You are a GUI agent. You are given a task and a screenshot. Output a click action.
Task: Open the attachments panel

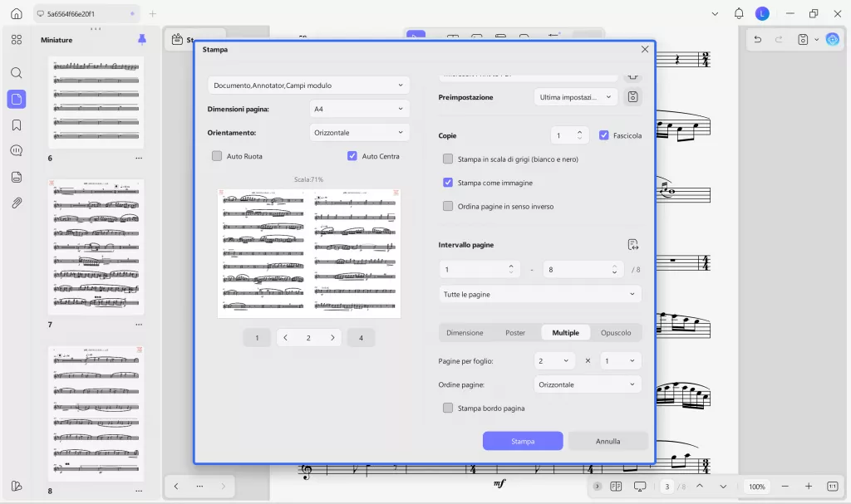pos(17,203)
